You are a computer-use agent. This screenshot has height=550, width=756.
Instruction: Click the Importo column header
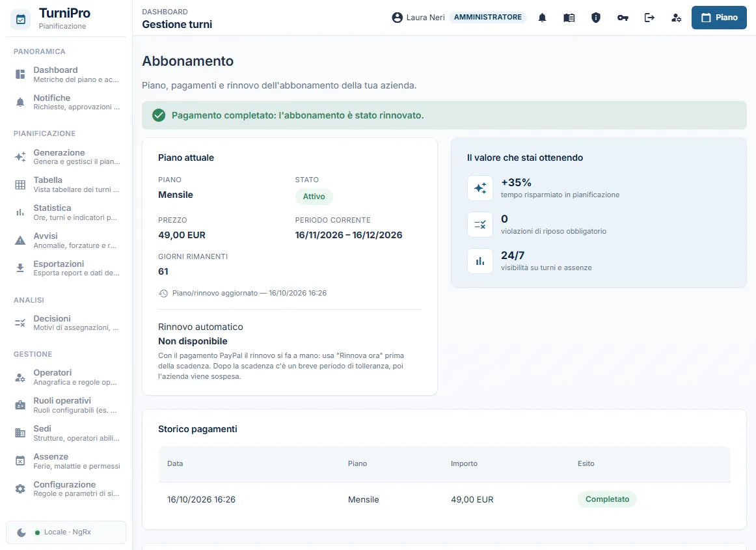click(x=464, y=463)
